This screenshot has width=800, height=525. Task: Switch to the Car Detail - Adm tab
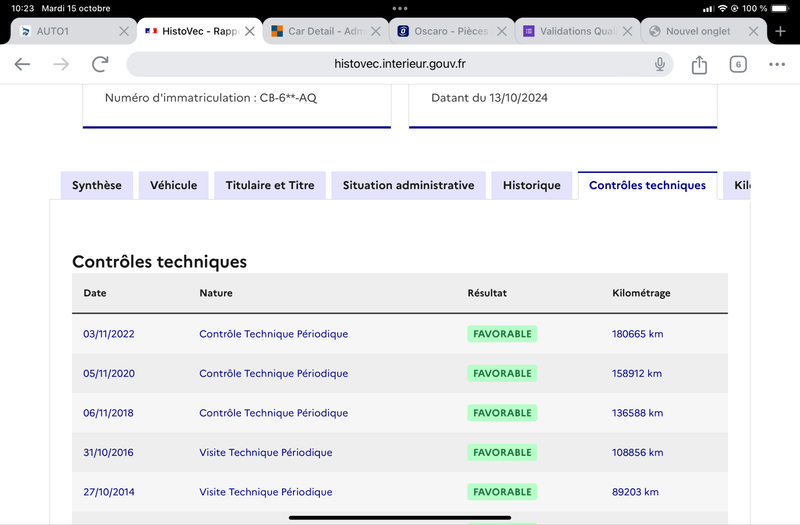pos(318,31)
